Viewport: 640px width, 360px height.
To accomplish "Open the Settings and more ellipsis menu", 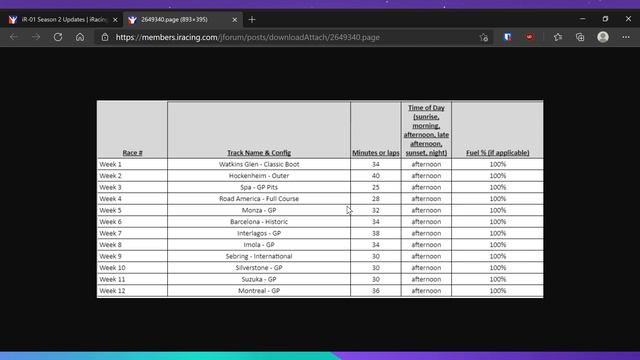I will pos(626,37).
